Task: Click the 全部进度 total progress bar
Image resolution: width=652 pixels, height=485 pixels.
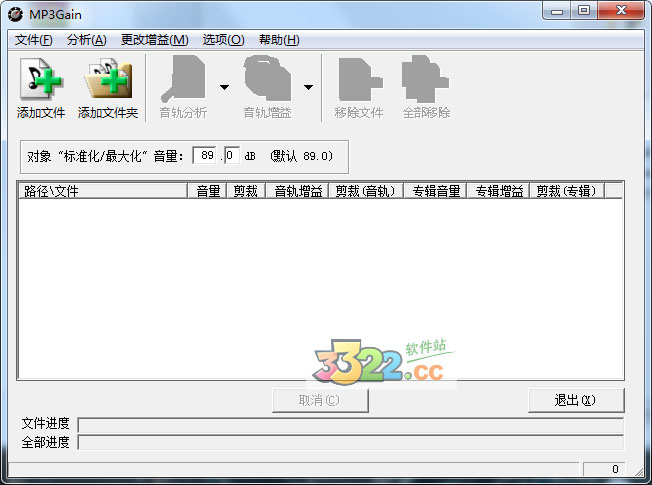Action: pyautogui.click(x=351, y=442)
